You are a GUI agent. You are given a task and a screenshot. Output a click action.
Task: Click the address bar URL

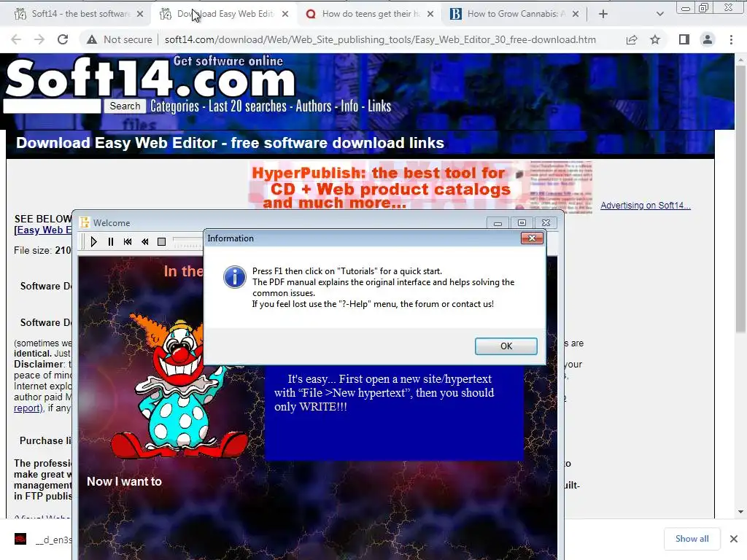(x=380, y=39)
